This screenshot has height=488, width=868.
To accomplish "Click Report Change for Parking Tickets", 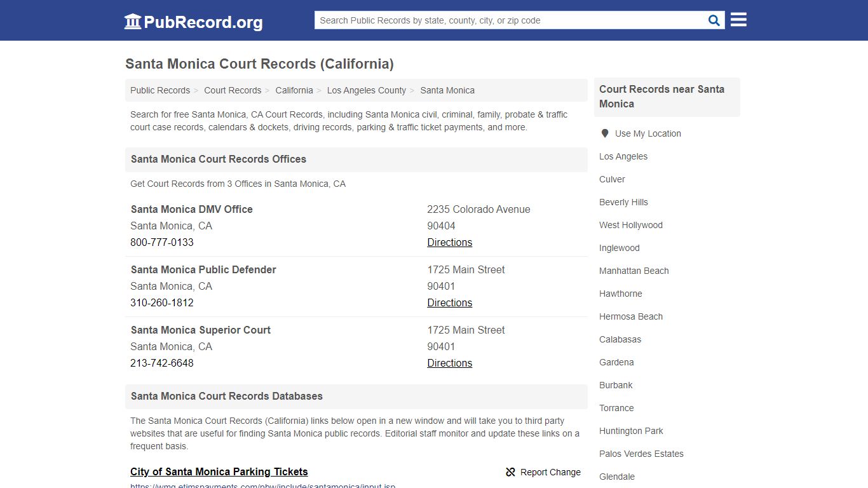I will [543, 472].
